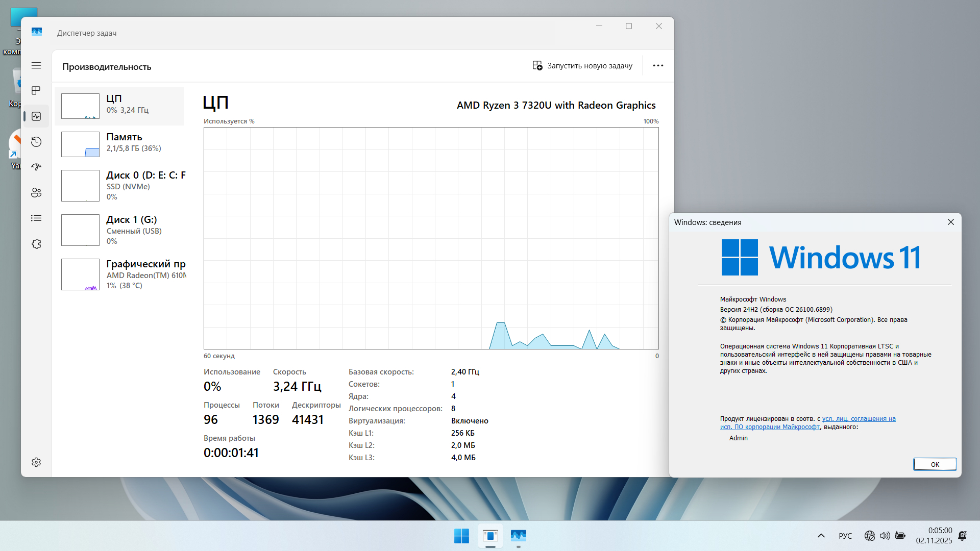This screenshot has height=551, width=980.
Task: Open the license agreement link
Action: click(859, 419)
